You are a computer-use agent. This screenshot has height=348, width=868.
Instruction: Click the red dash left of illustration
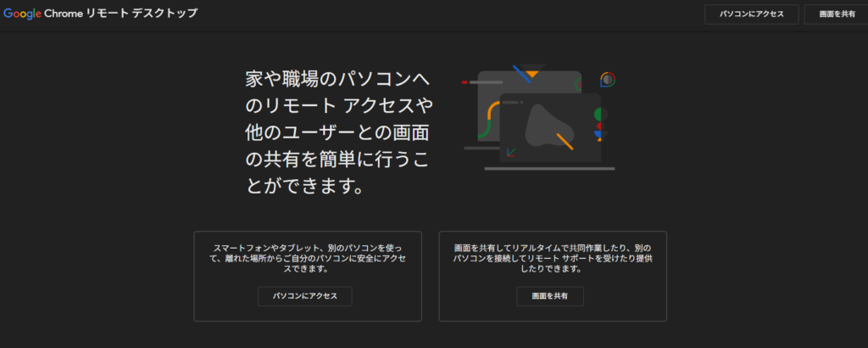(x=465, y=82)
